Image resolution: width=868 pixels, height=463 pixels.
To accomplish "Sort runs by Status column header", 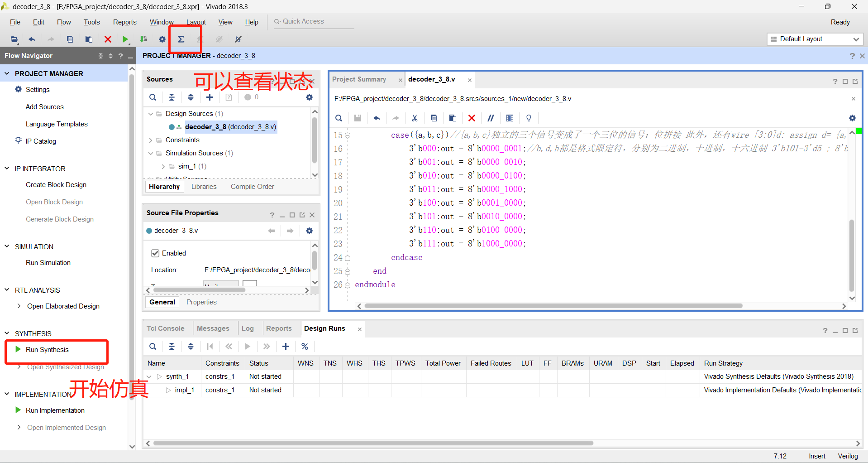I will (x=259, y=363).
